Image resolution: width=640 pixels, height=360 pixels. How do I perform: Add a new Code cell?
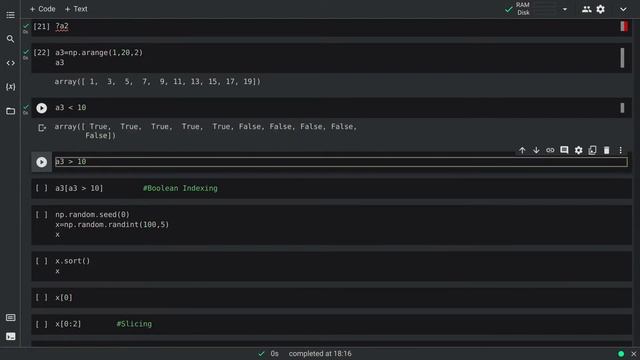(x=42, y=9)
